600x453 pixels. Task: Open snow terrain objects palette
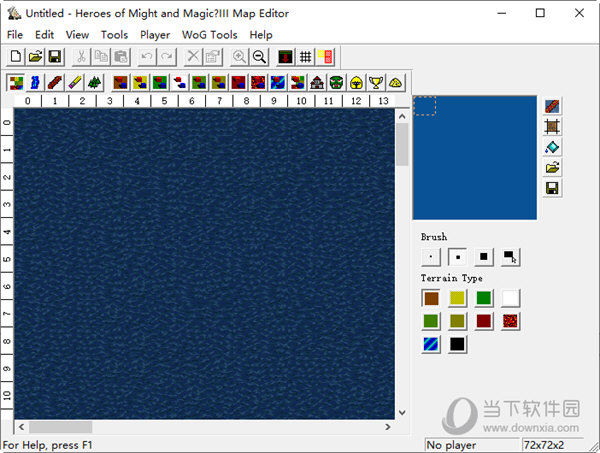point(179,82)
